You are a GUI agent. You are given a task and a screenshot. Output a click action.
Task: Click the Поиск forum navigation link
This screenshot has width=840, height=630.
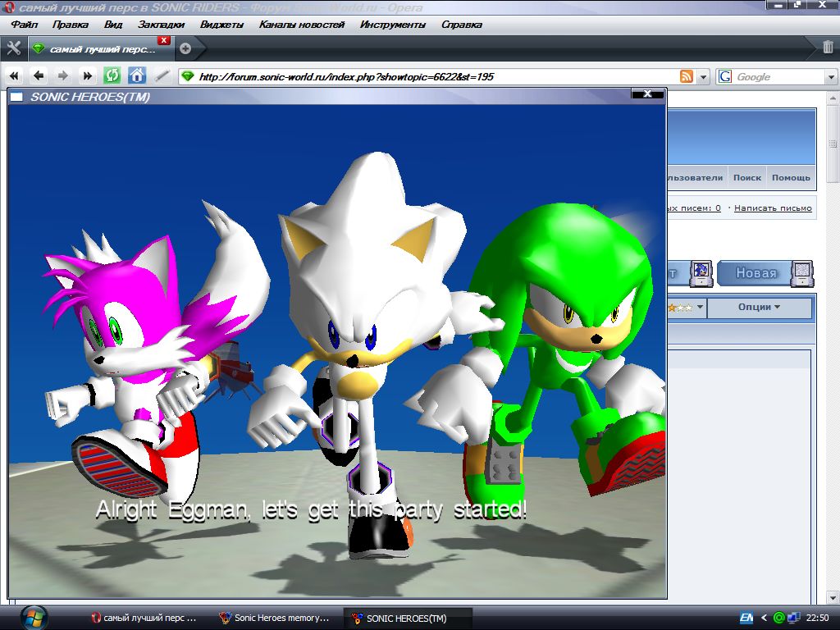pyautogui.click(x=746, y=177)
